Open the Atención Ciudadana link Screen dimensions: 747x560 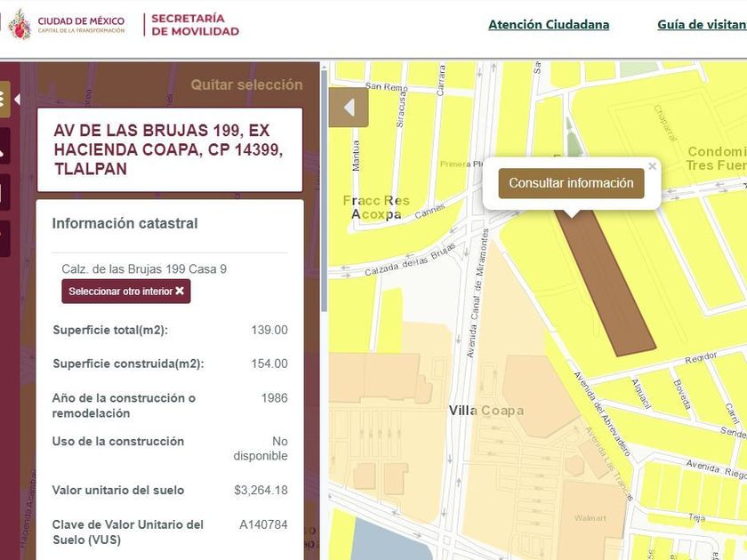point(549,25)
